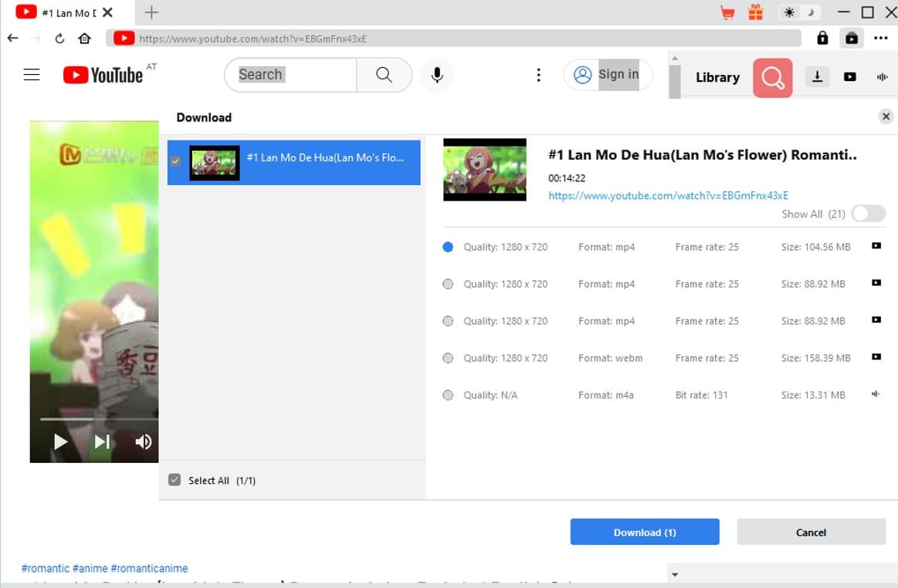Viewport: 898px width, 588px height.
Task: Select the webm 158.39 MB format option
Action: (448, 358)
